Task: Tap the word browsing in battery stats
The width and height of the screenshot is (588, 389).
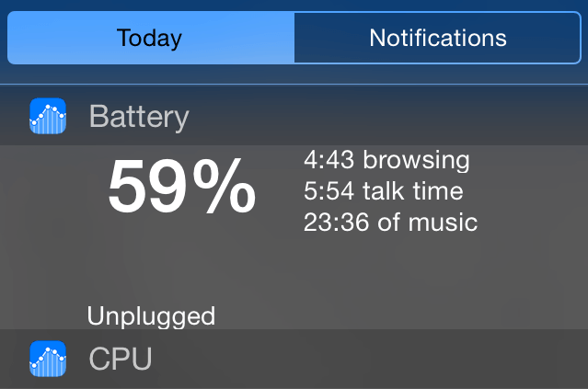Action: coord(416,161)
